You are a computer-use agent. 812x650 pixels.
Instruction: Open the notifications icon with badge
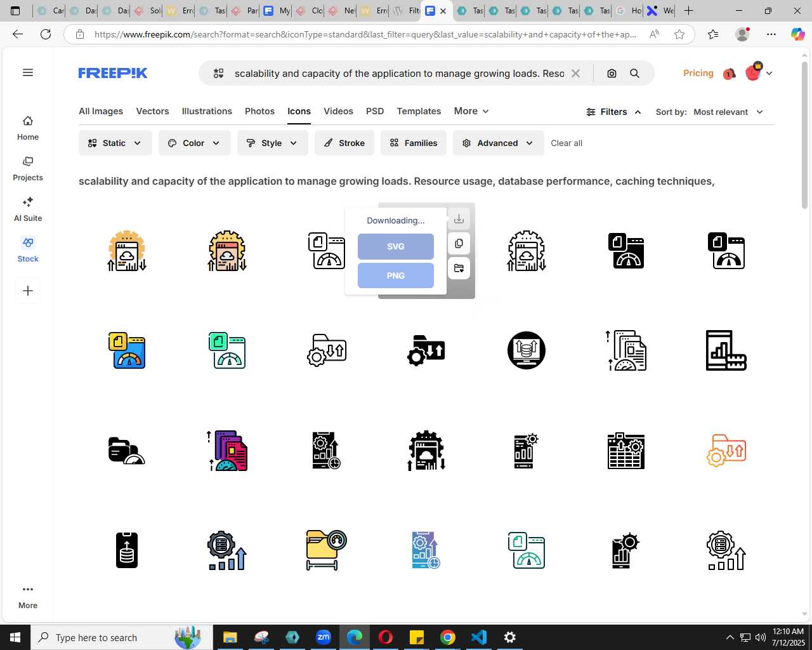coord(729,74)
